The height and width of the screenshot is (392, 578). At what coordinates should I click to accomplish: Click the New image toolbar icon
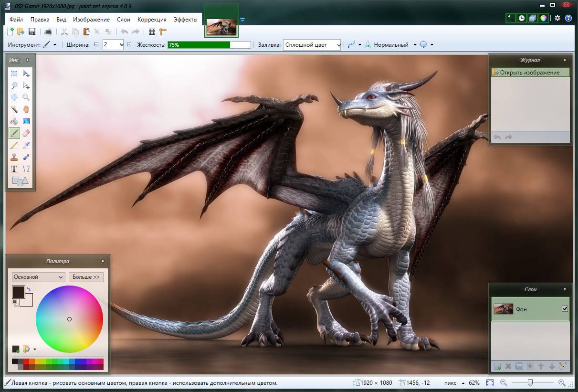[11, 32]
